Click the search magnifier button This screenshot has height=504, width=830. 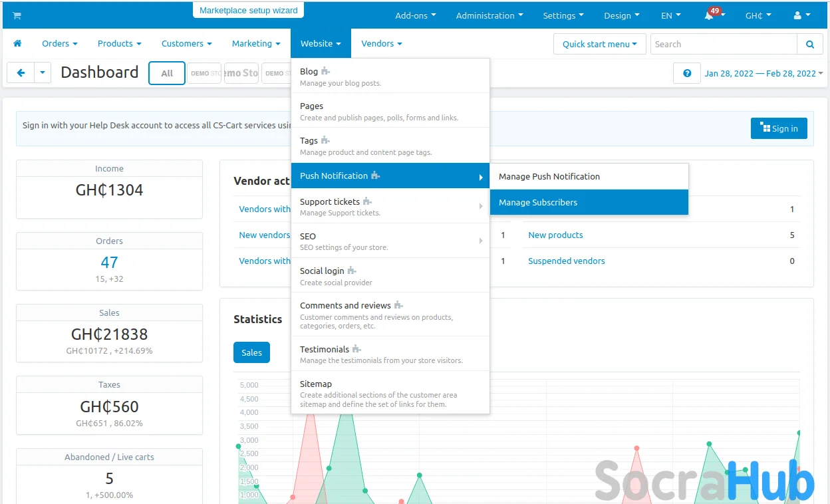tap(809, 45)
